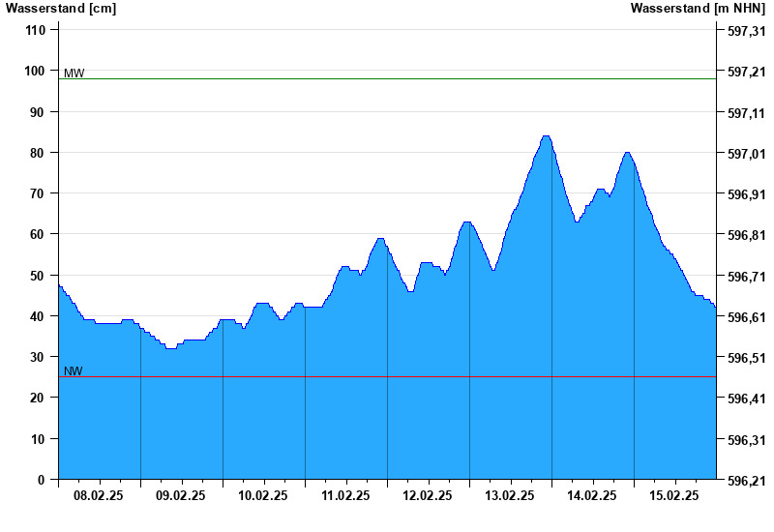Click the right axis title Wasserstand [m NHN]
The width and height of the screenshot is (774, 532).
click(x=698, y=9)
